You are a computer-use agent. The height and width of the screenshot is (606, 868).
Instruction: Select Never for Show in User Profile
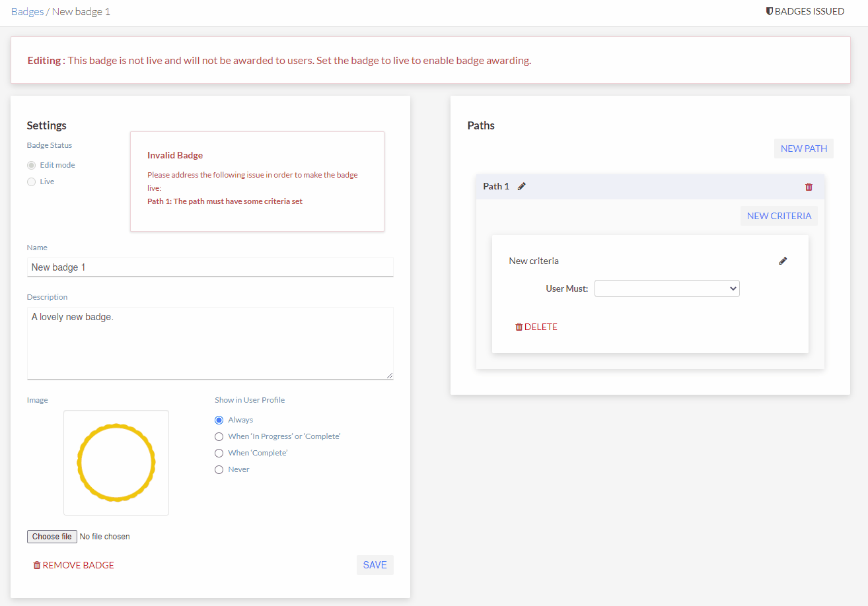[219, 469]
